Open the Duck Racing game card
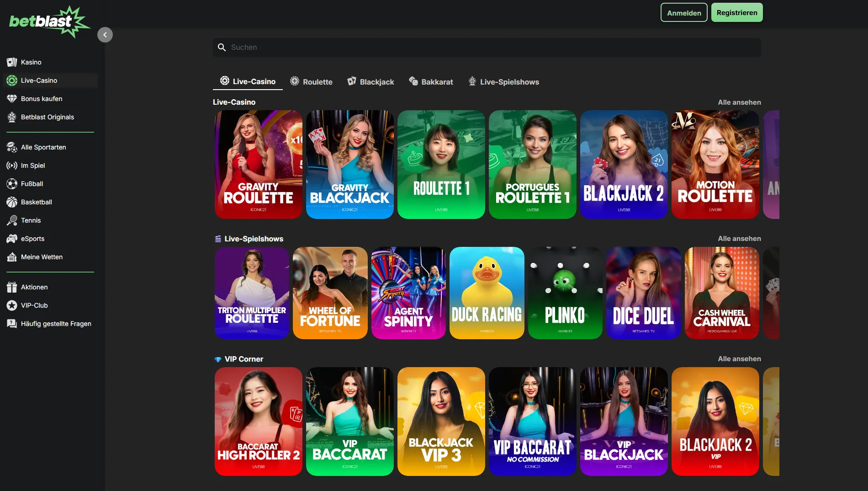This screenshot has height=491, width=868. coord(487,293)
